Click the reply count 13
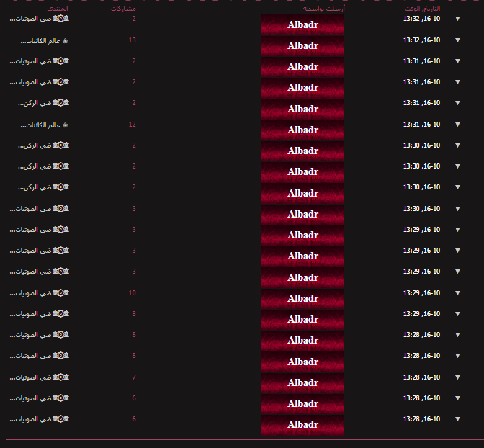484x448 pixels. 132,40
